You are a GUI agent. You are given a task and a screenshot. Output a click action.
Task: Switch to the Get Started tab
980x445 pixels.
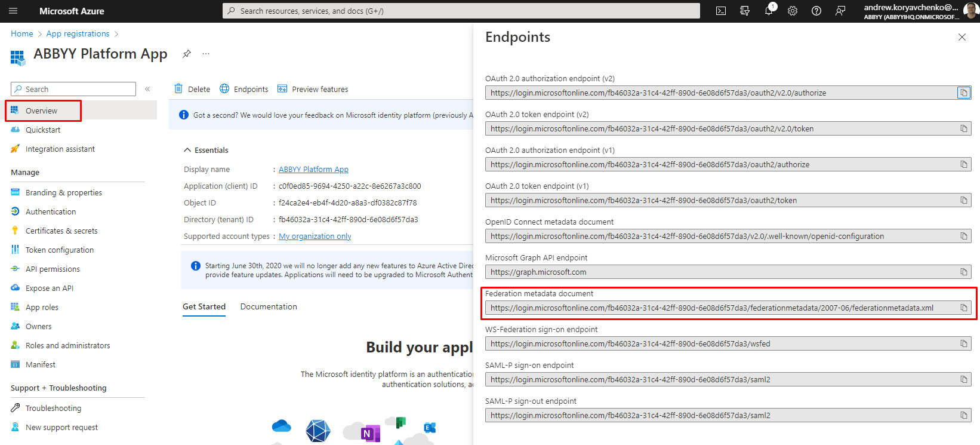pos(204,306)
